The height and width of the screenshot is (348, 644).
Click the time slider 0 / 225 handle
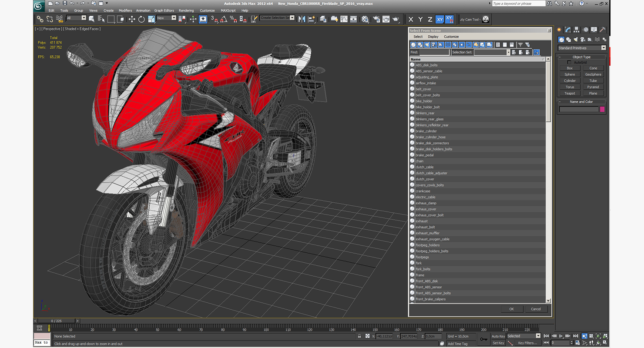[x=57, y=321]
